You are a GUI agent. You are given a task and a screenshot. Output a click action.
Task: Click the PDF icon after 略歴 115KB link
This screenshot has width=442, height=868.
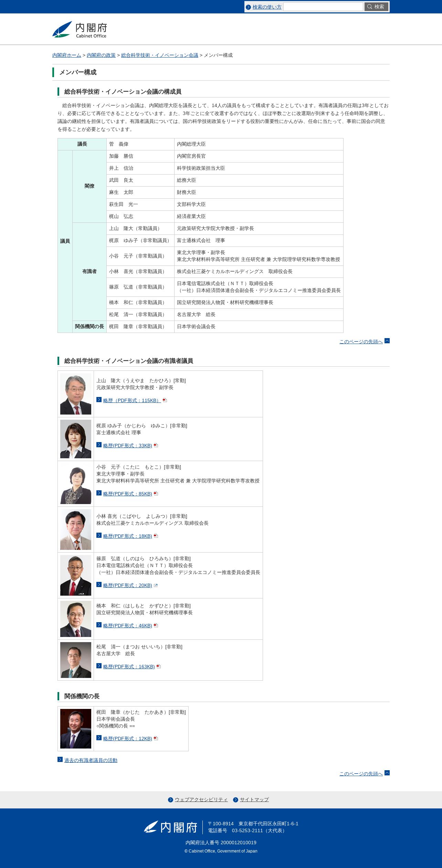[x=165, y=400]
